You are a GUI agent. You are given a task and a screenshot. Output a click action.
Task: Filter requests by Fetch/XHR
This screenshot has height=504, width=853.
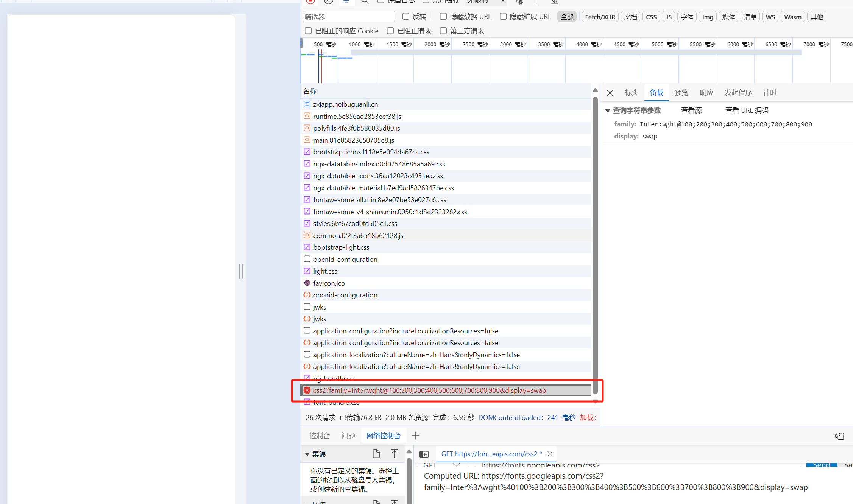pyautogui.click(x=600, y=17)
